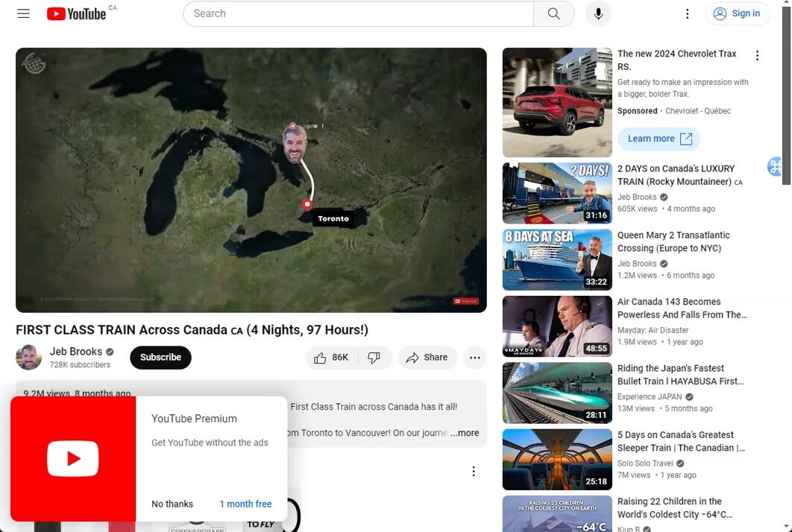Screen dimensions: 792x532
Task: Open more actions menu beside Share
Action: pos(475,358)
